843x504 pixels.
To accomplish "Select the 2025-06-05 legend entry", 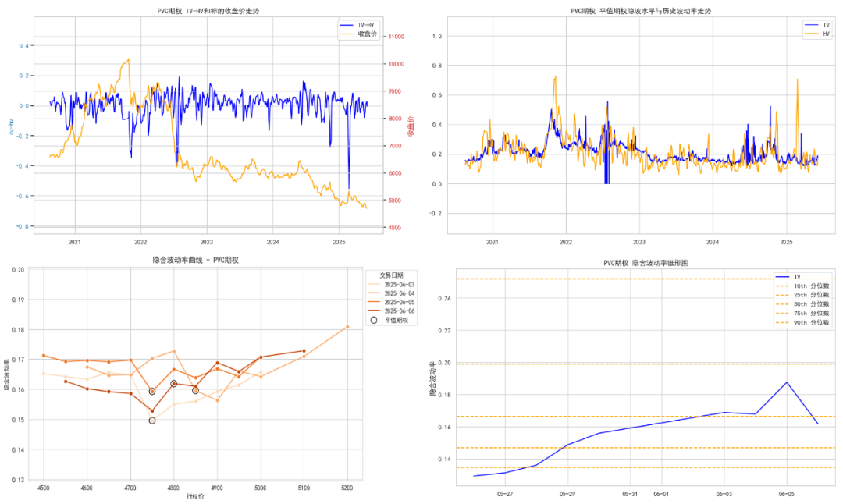I will pos(391,302).
